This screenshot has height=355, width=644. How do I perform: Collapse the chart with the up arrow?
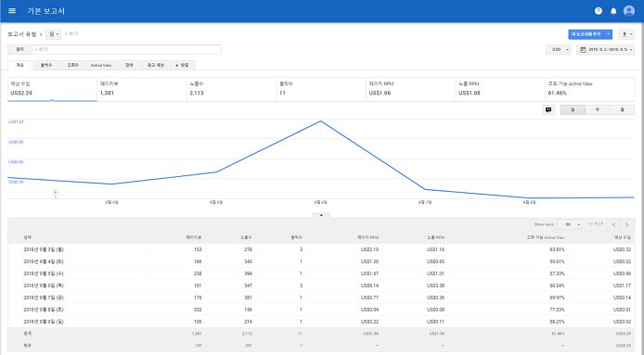[x=321, y=215]
